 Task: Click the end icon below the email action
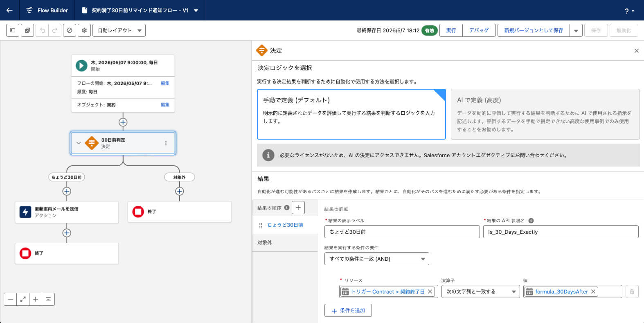[x=25, y=253]
